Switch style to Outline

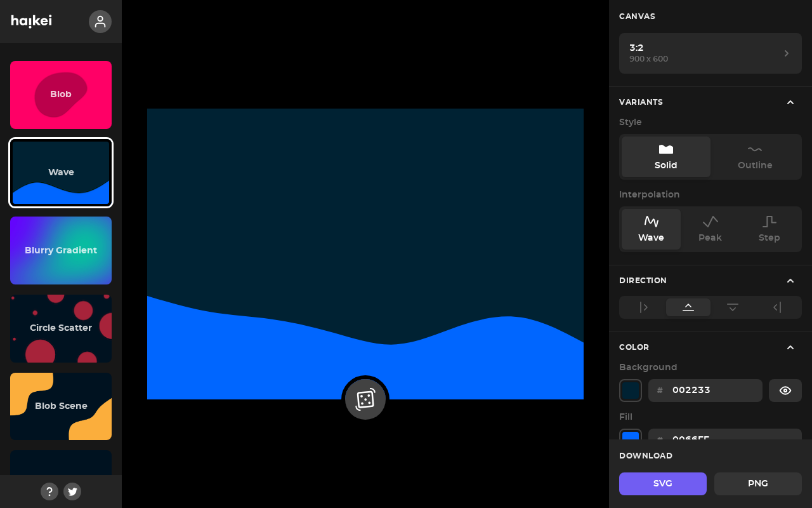click(x=755, y=157)
